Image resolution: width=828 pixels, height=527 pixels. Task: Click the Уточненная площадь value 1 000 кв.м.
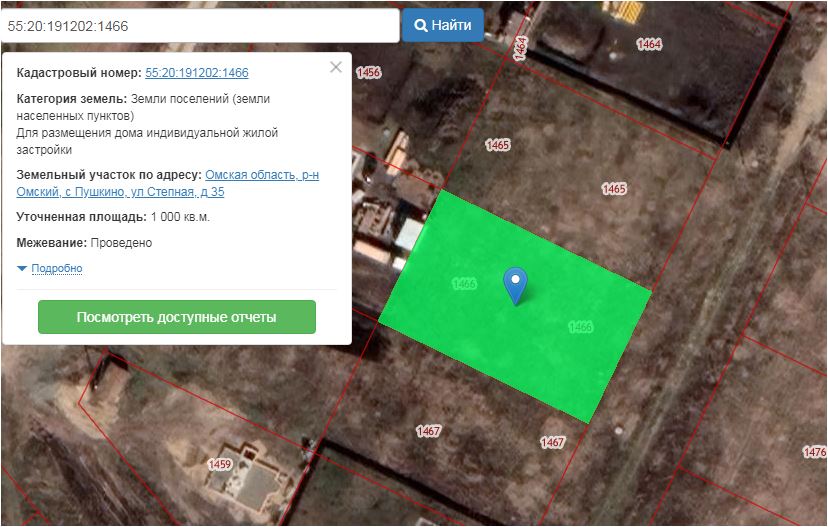[x=180, y=217]
